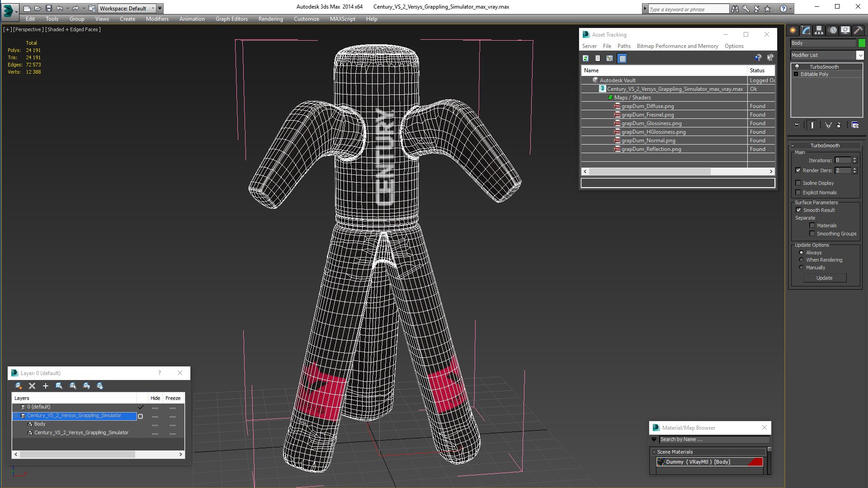The height and width of the screenshot is (488, 868).
Task: Toggle Show end result icon
Action: [x=812, y=125]
